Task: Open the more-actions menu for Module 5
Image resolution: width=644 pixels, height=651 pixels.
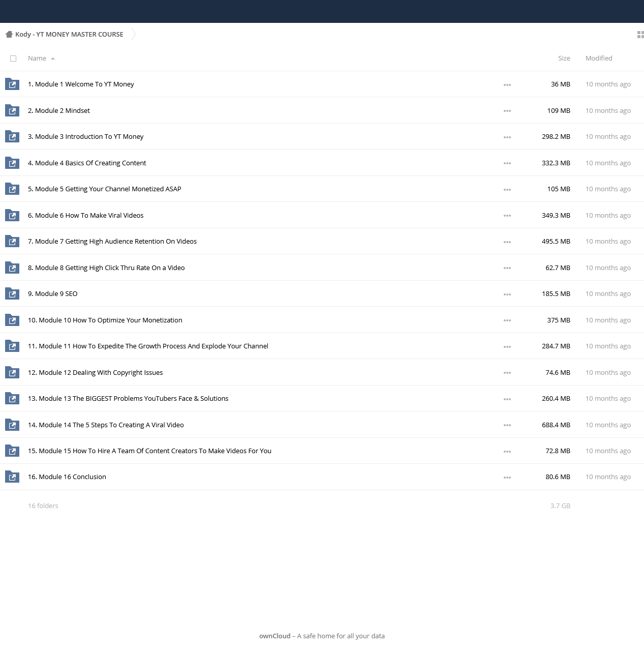Action: [x=507, y=190]
